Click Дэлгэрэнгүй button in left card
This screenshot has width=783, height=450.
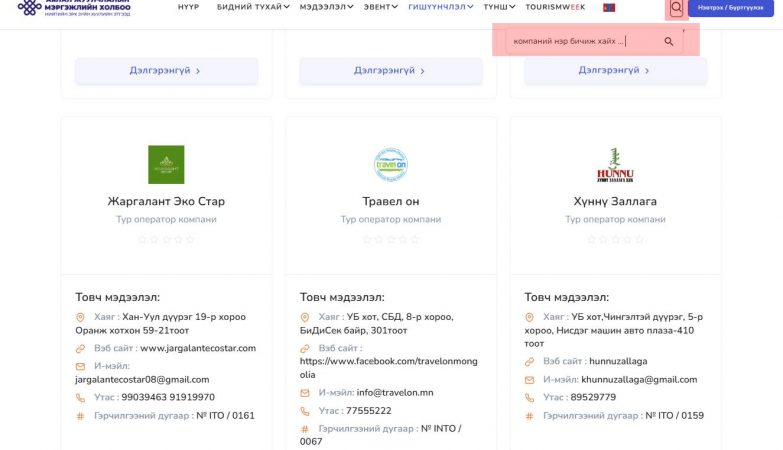[x=166, y=71]
